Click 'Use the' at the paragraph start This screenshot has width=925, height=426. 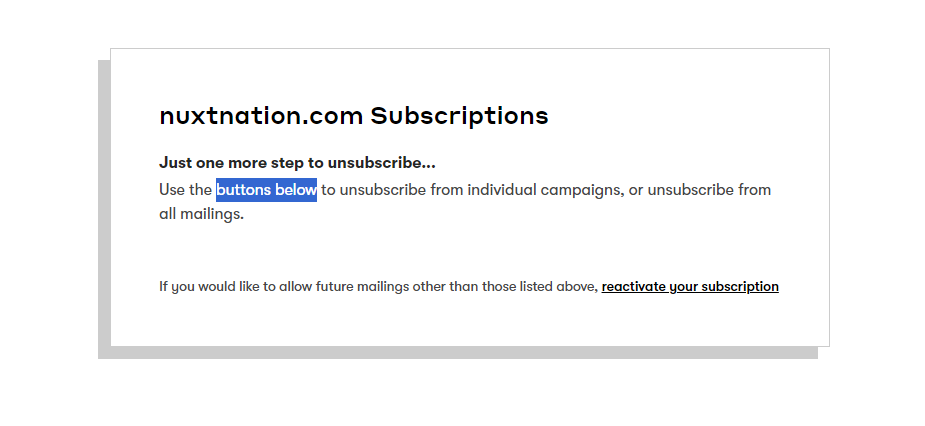click(x=185, y=190)
